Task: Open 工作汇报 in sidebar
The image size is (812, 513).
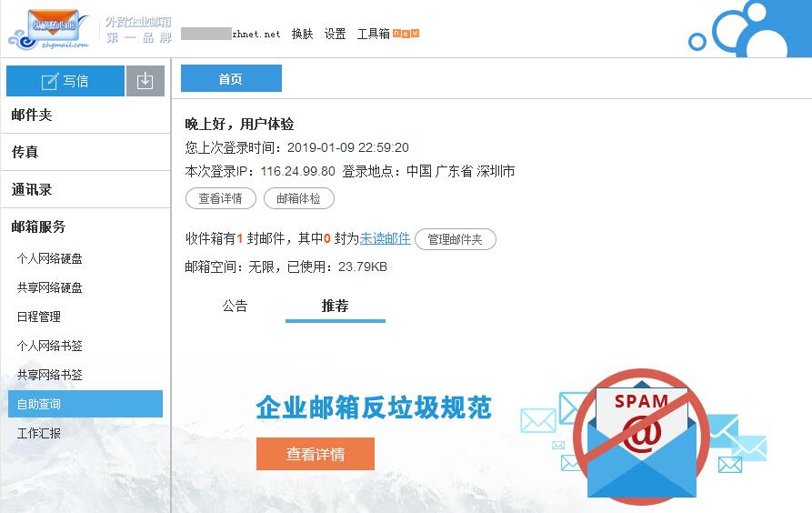Action: click(x=38, y=433)
